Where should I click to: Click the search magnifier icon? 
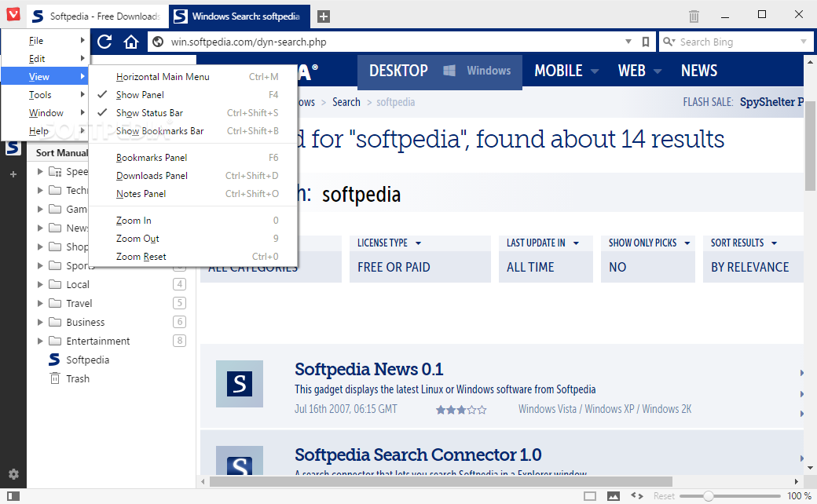[x=669, y=42]
